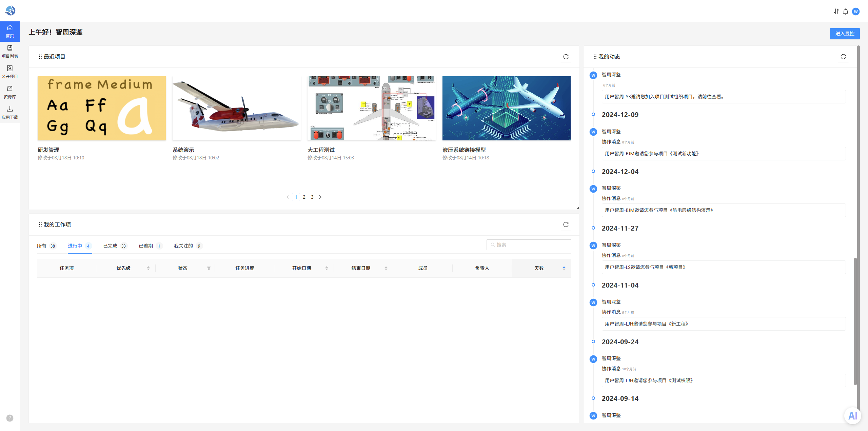The image size is (868, 431).
Task: Select the 进行中 tab
Action: 80,246
